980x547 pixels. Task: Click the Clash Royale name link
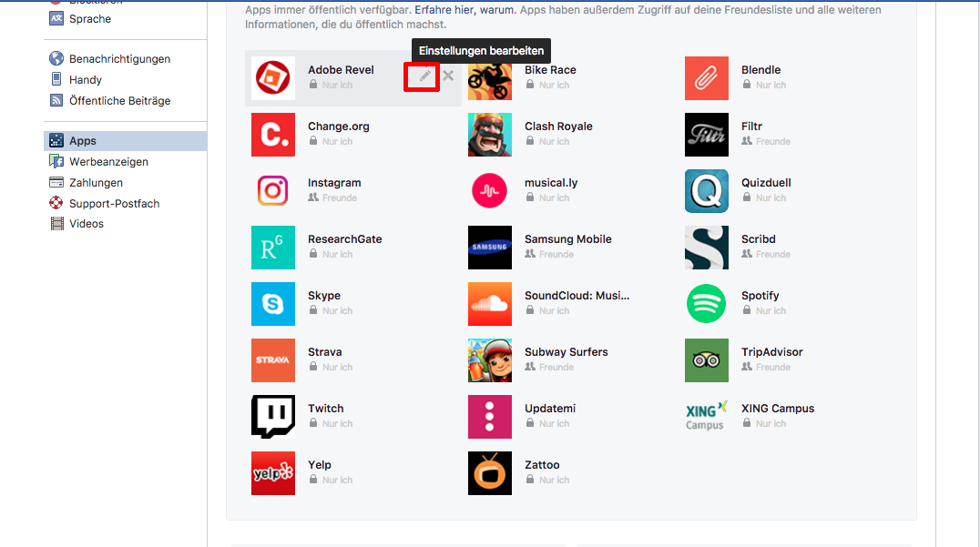click(558, 127)
